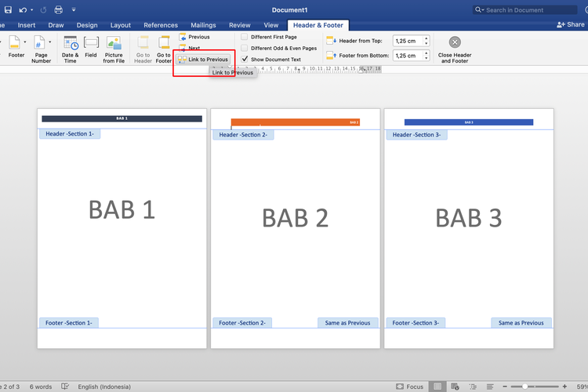Switch to Print Layout view icon
The height and width of the screenshot is (392, 588).
[x=437, y=387]
